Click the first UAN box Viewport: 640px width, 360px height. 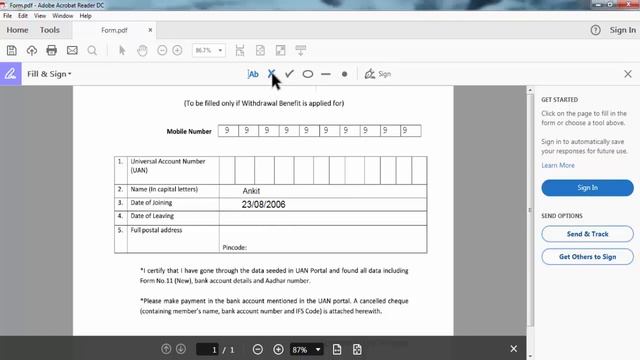click(x=227, y=170)
